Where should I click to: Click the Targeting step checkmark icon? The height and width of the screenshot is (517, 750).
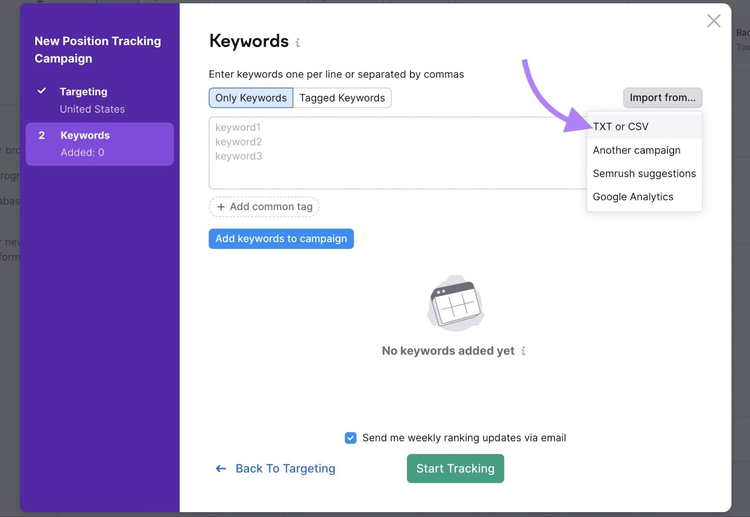point(42,90)
